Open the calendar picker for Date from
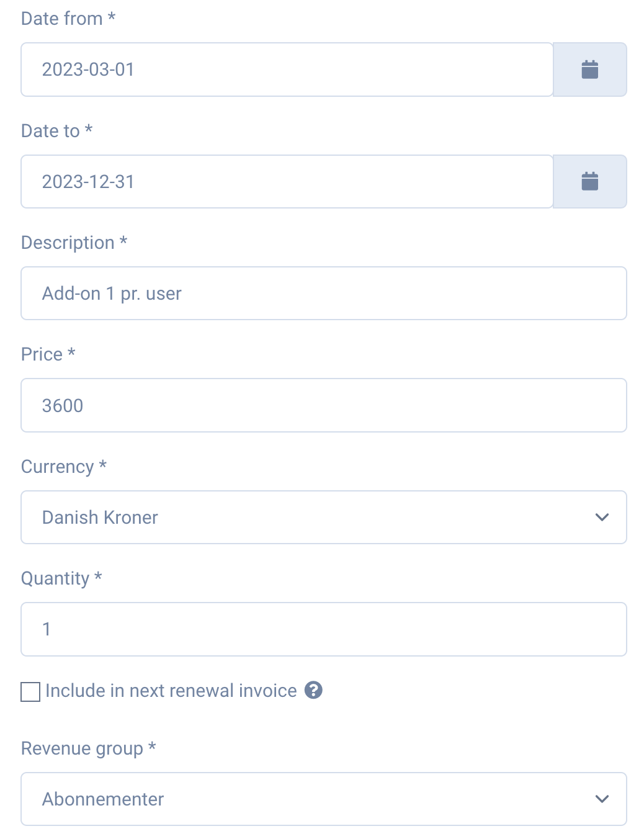The width and height of the screenshot is (644, 839). 589,70
